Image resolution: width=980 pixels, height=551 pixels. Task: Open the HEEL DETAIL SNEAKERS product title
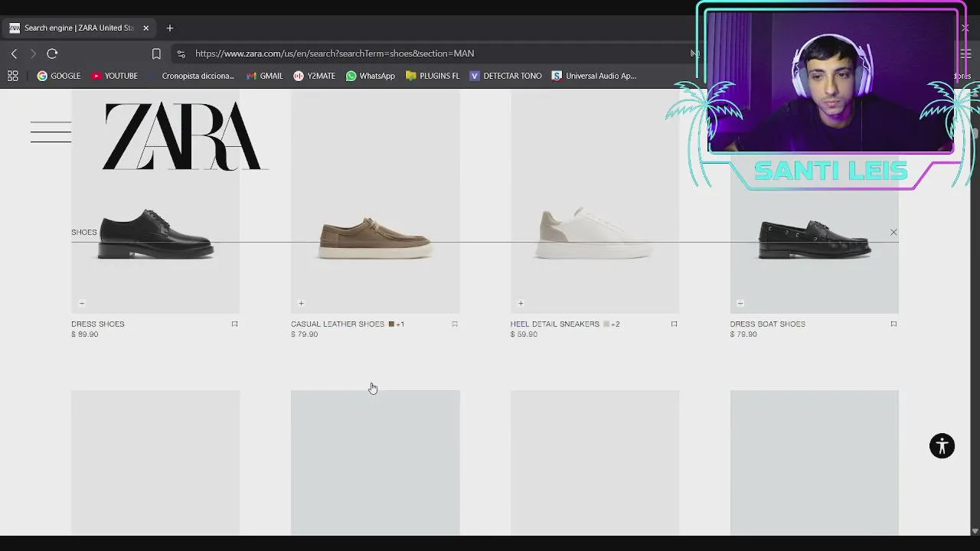coord(555,324)
